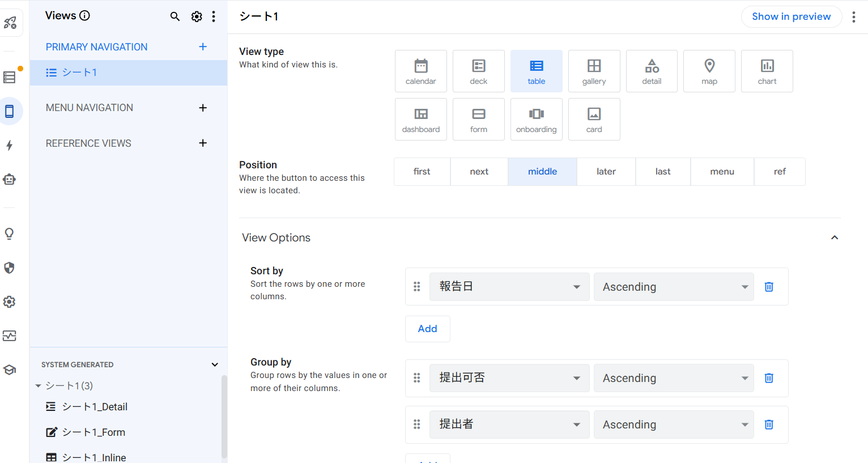868x463 pixels.
Task: Open view settings gear next to search
Action: tap(197, 16)
